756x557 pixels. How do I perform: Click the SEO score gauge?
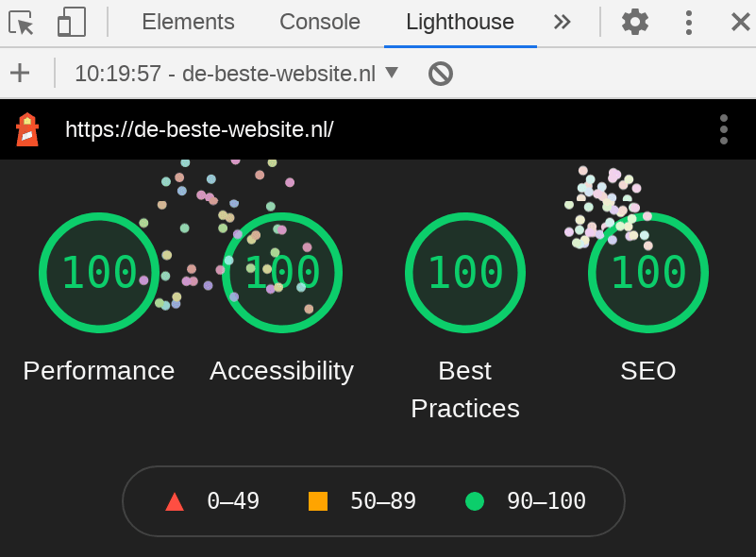point(647,272)
